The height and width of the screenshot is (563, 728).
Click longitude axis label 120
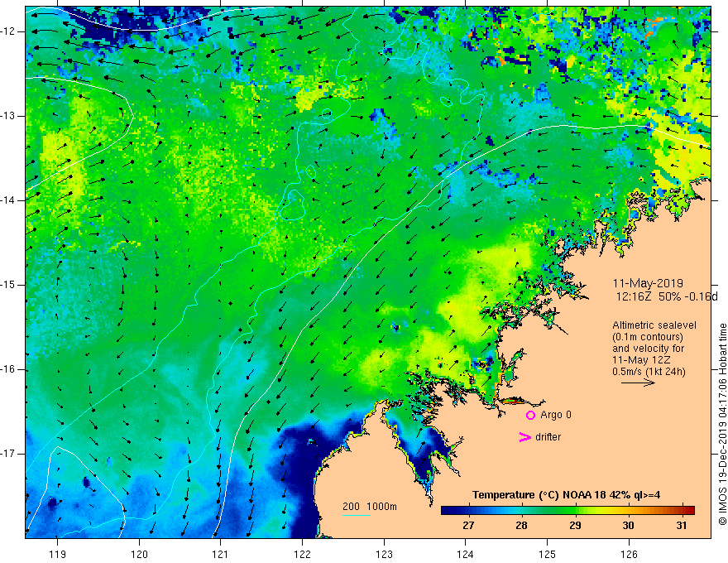(x=139, y=554)
